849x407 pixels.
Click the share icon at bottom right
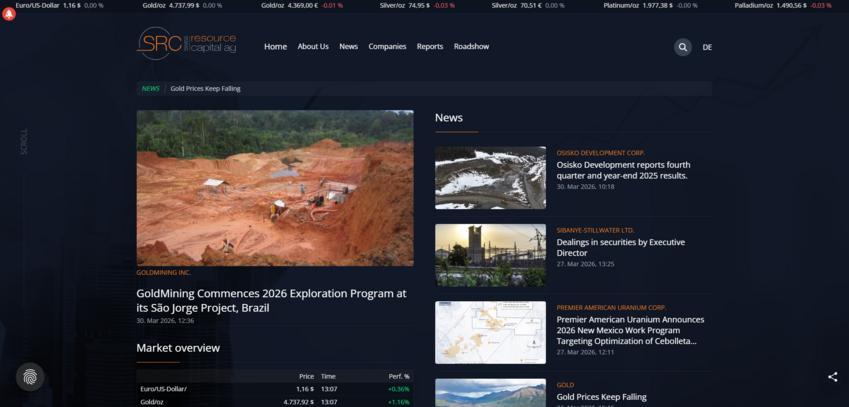pyautogui.click(x=832, y=377)
